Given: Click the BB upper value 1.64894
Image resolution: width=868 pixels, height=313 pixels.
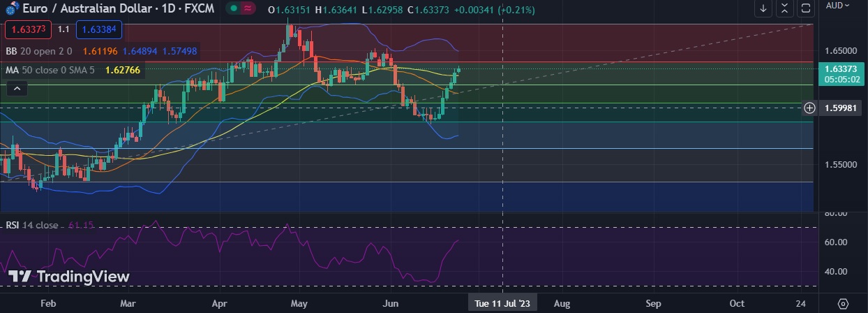Looking at the screenshot, I should click(140, 51).
